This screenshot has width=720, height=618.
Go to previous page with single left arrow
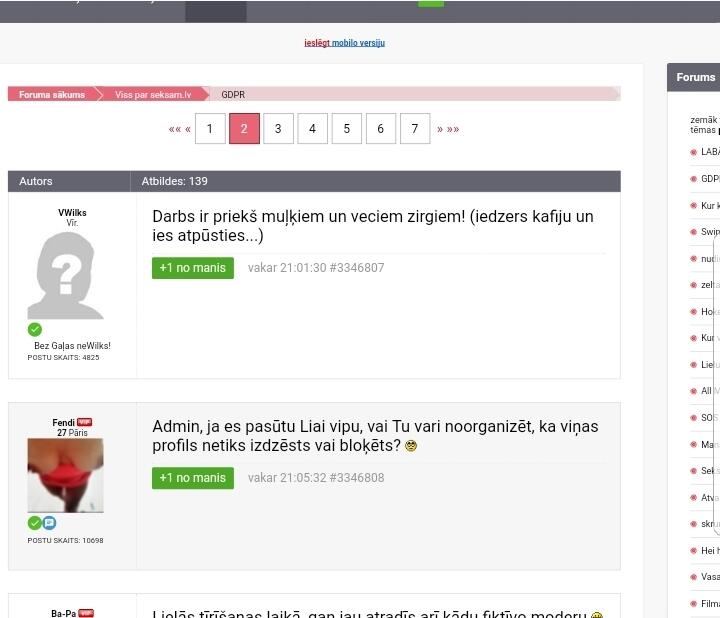pyautogui.click(x=188, y=129)
